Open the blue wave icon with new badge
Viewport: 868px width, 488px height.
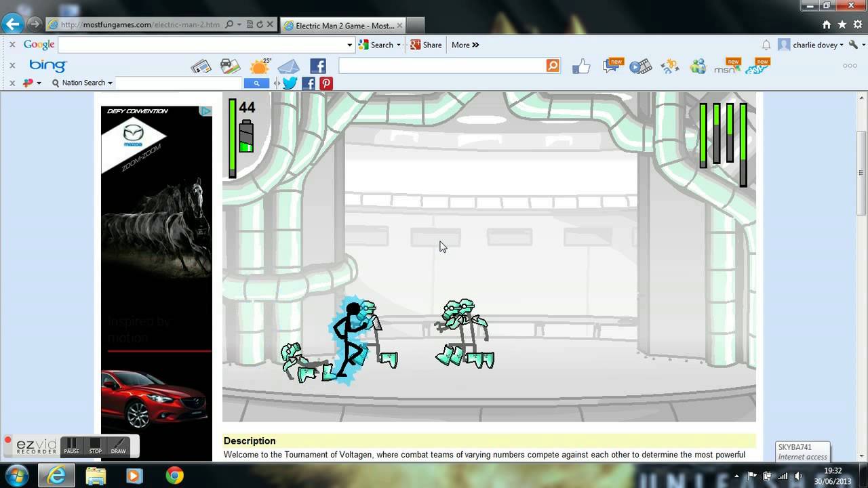point(757,66)
